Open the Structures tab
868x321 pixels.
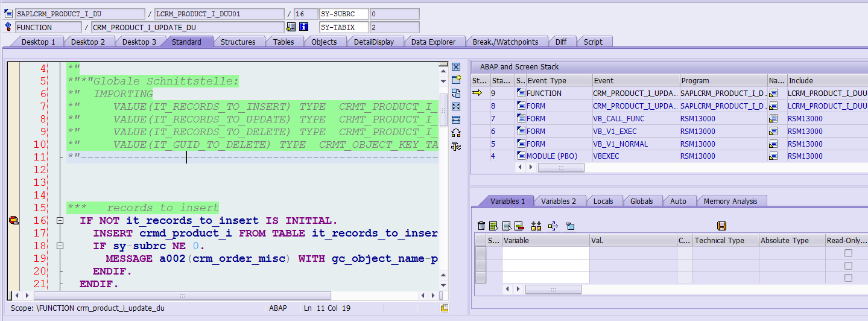[x=238, y=42]
